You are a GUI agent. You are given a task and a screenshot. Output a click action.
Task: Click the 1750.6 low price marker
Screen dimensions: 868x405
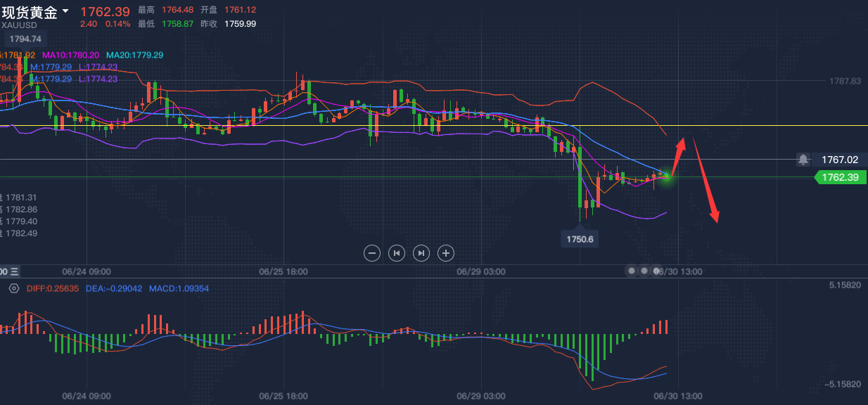pyautogui.click(x=580, y=239)
